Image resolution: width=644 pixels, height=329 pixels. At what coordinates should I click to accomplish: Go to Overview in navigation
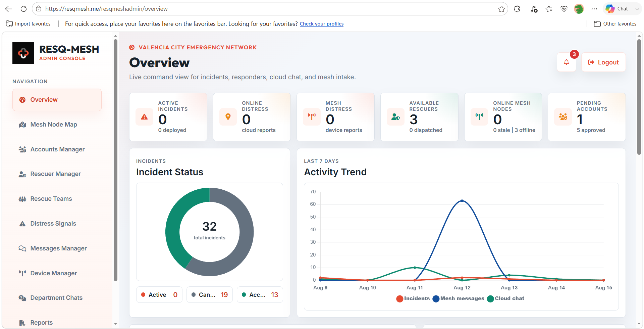[57, 100]
